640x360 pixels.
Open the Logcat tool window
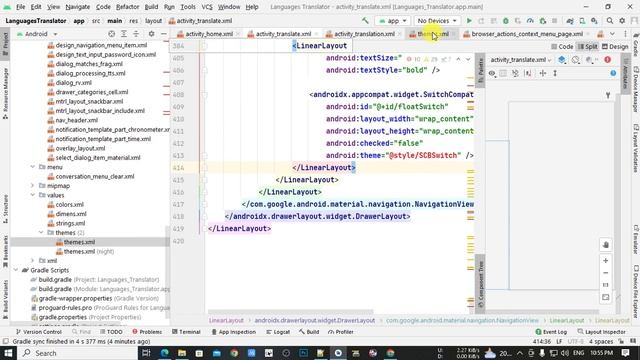point(278,332)
